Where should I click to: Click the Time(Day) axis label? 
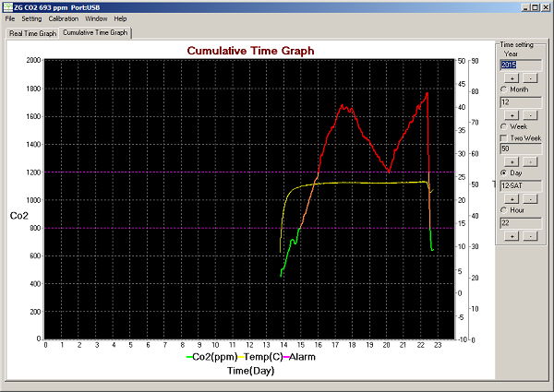click(250, 371)
